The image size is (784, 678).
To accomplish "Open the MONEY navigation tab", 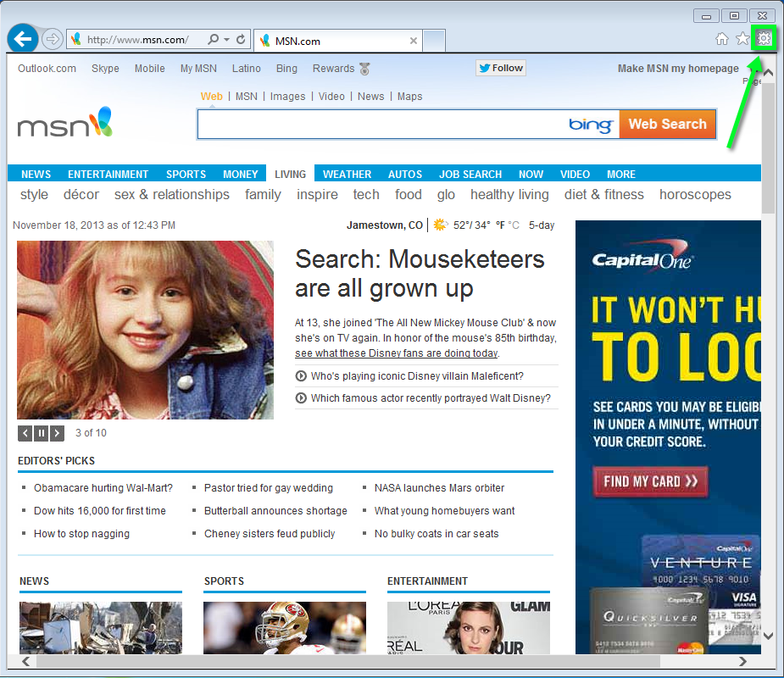I will 241,174.
